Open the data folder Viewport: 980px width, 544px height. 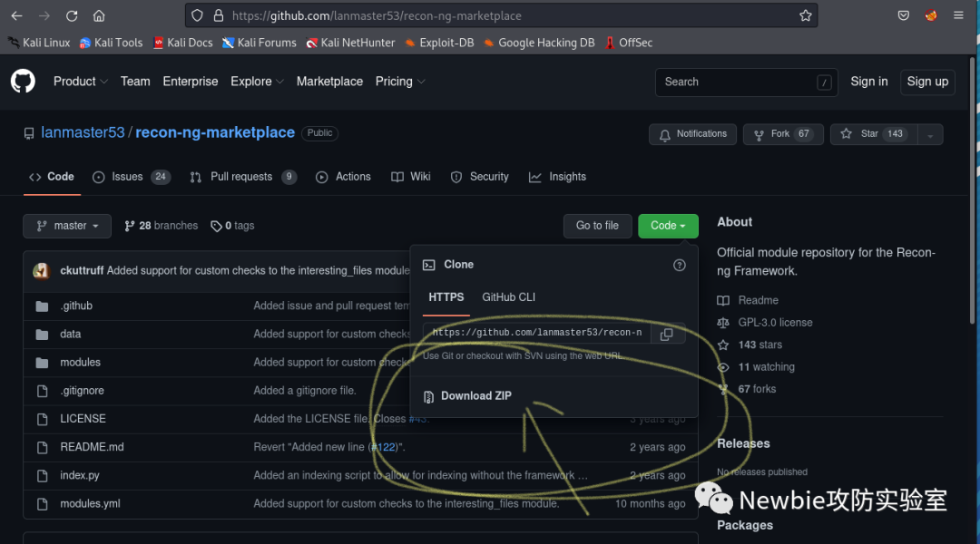[70, 334]
